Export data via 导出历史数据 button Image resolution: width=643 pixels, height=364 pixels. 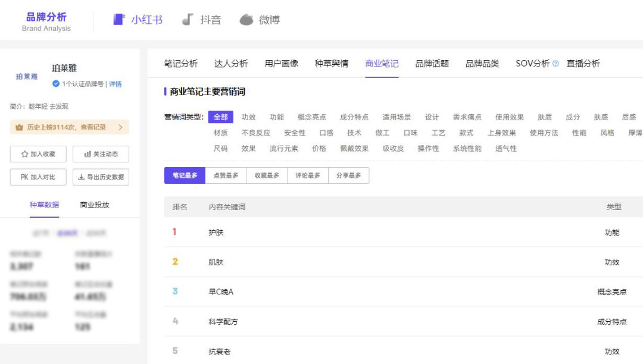pos(101,177)
